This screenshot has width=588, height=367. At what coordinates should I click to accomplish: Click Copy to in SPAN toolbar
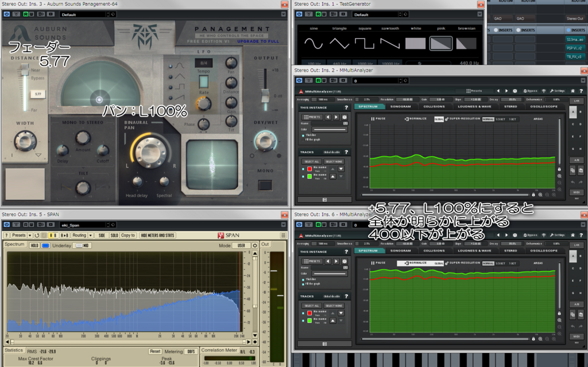coord(128,235)
